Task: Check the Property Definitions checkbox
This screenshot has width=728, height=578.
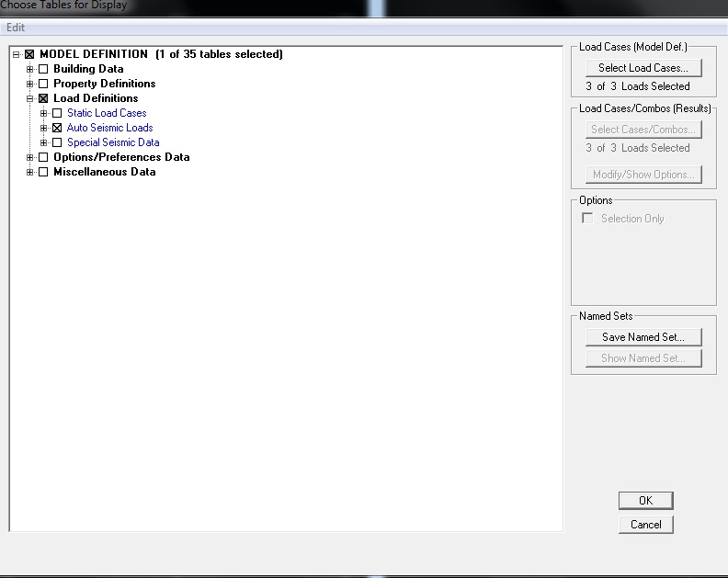Action: [x=43, y=84]
